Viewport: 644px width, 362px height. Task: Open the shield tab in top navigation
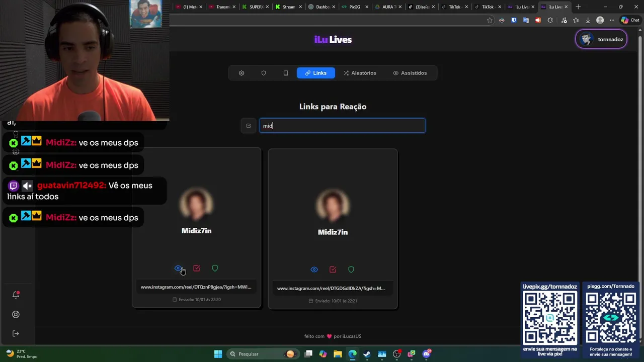click(264, 73)
